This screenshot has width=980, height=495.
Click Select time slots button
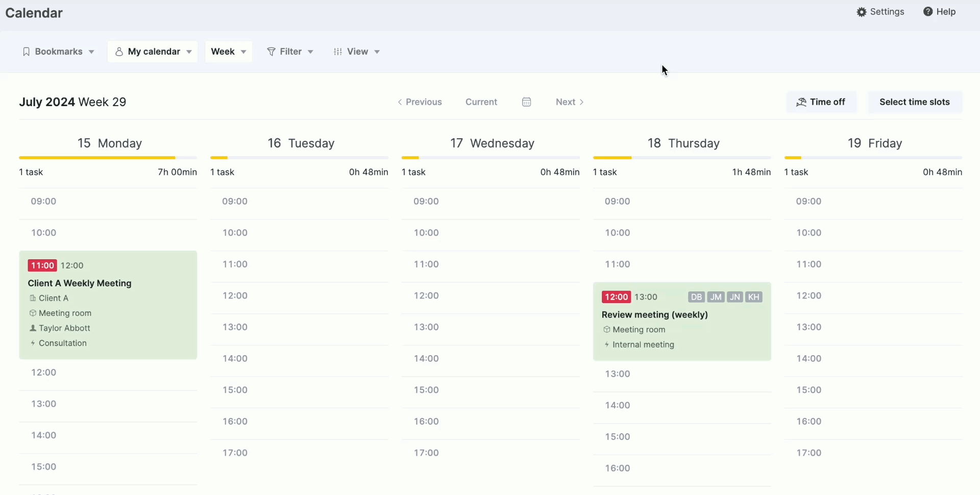[914, 102]
